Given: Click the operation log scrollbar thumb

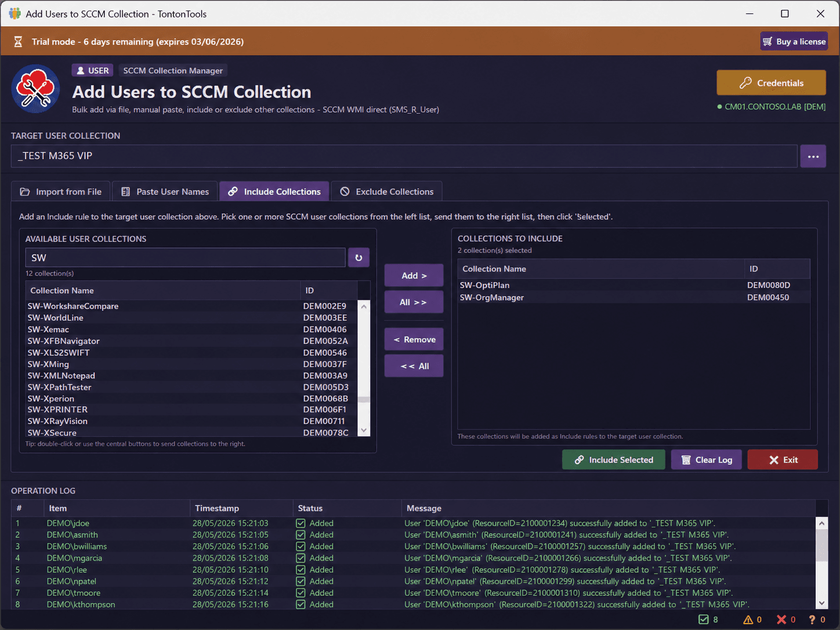Looking at the screenshot, I should coord(821,545).
